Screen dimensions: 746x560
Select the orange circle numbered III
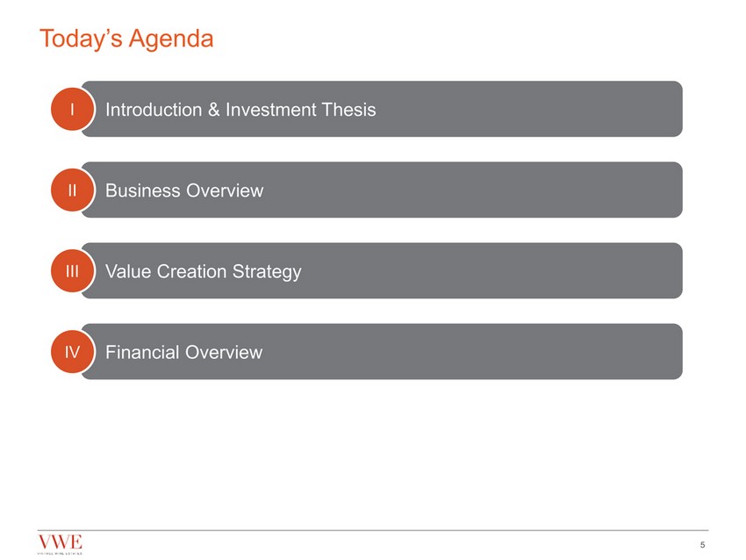coord(73,271)
